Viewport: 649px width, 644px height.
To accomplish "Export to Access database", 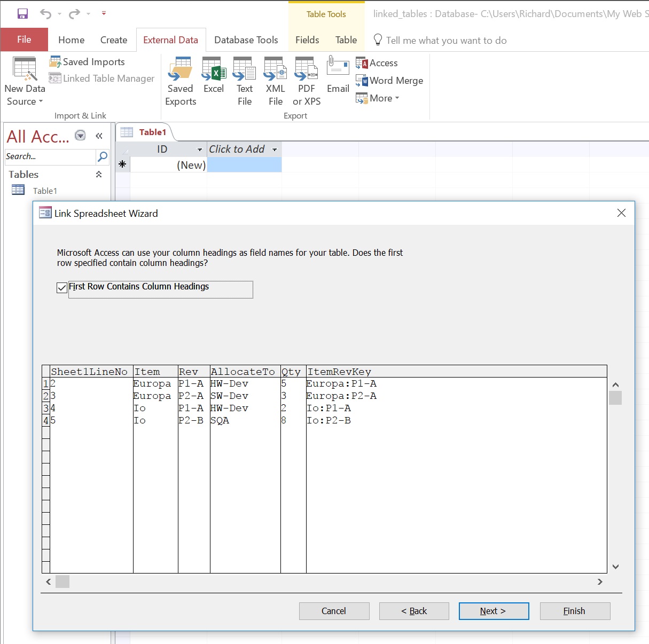I will tap(377, 63).
